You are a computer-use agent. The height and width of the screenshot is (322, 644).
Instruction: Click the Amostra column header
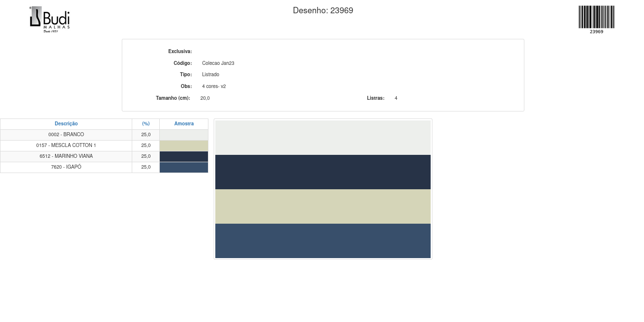click(x=184, y=124)
